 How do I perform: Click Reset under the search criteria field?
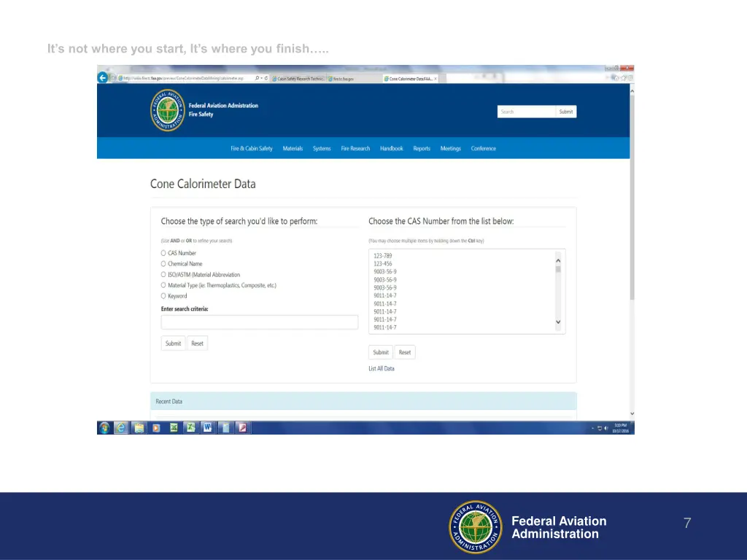tap(197, 343)
